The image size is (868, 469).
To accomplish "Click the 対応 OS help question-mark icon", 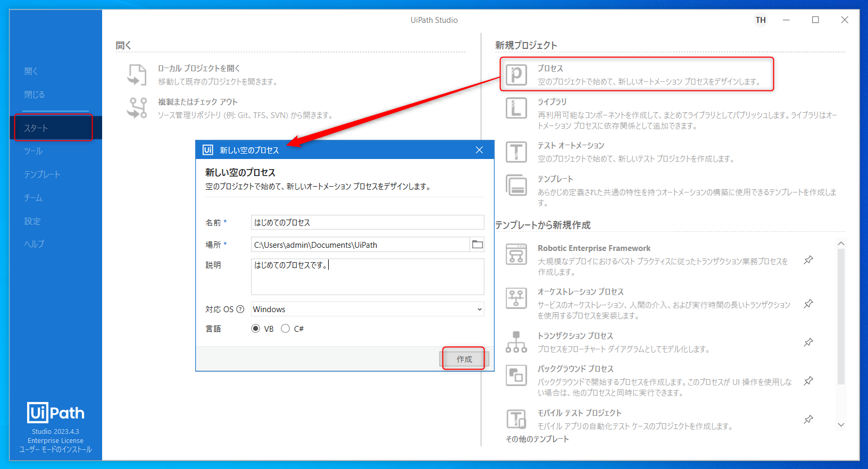I will (x=240, y=309).
